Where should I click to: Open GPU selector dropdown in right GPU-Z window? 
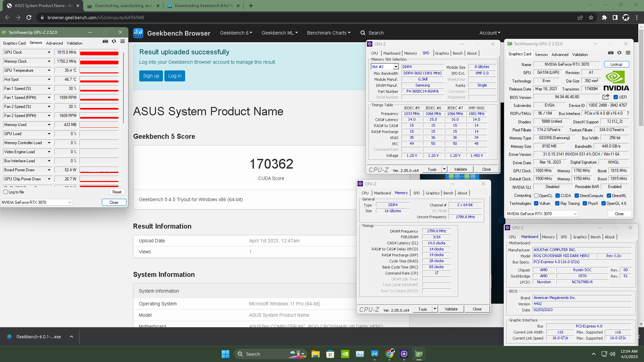coord(542,214)
